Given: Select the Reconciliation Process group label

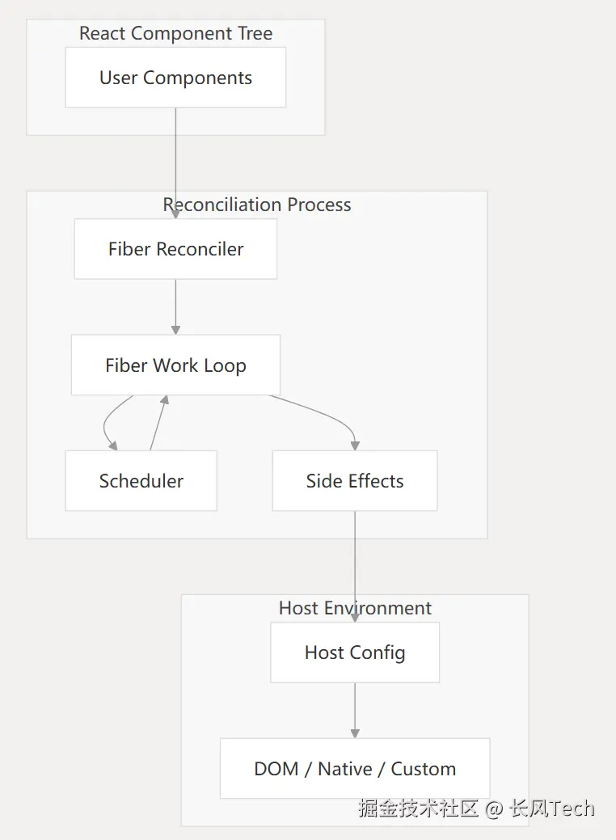Looking at the screenshot, I should click(x=257, y=205).
